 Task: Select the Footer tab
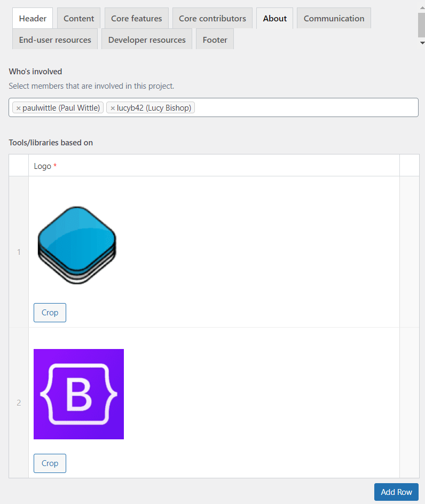pos(215,40)
